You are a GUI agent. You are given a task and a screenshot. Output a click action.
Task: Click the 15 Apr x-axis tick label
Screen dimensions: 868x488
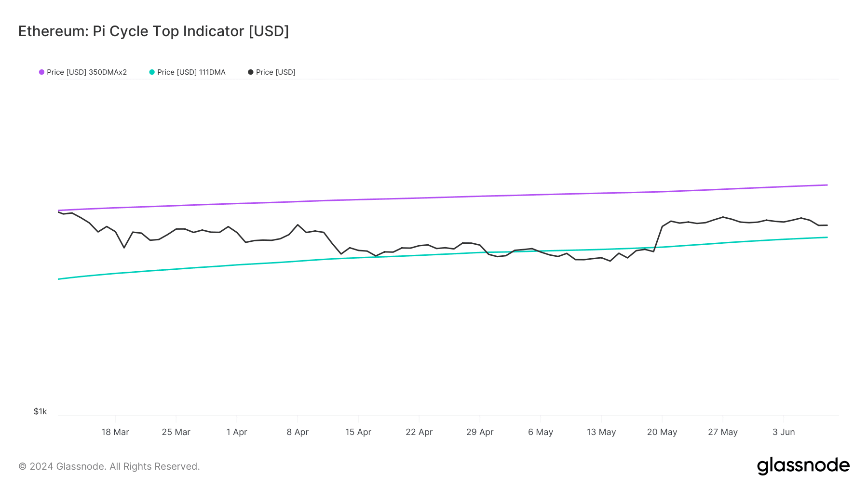358,432
